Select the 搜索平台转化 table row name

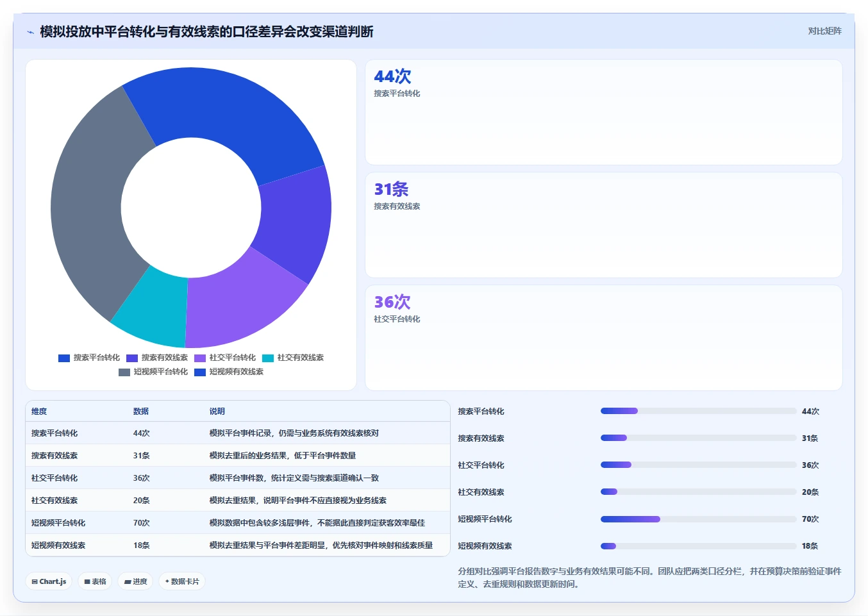[x=54, y=433]
